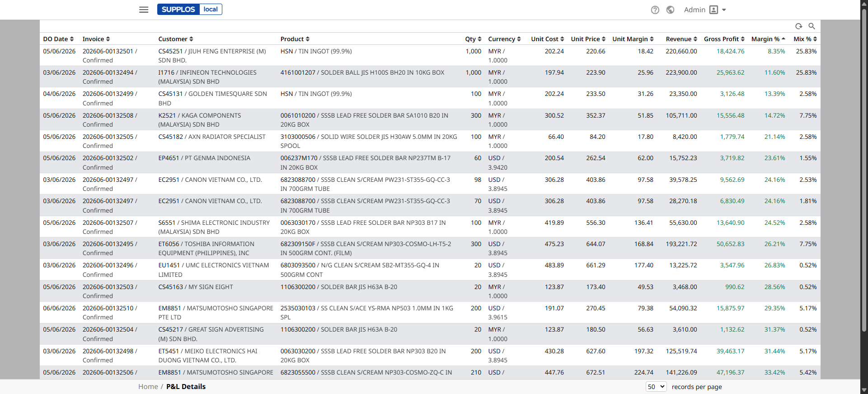Sort by Unit Price column
Viewport: 868px width, 394px height.
coord(588,39)
